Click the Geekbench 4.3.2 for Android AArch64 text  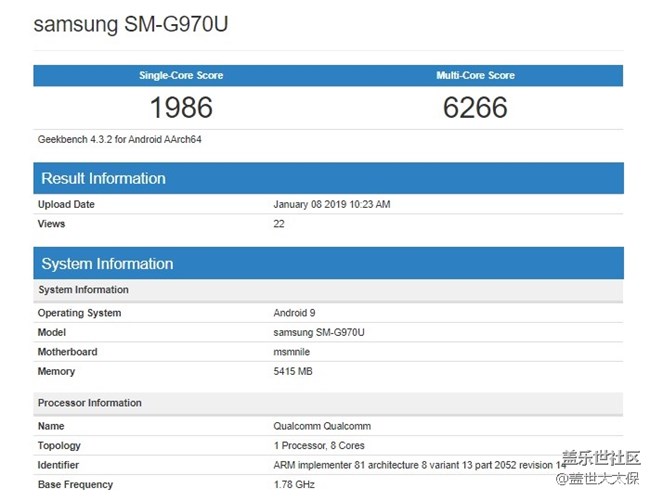click(x=119, y=140)
